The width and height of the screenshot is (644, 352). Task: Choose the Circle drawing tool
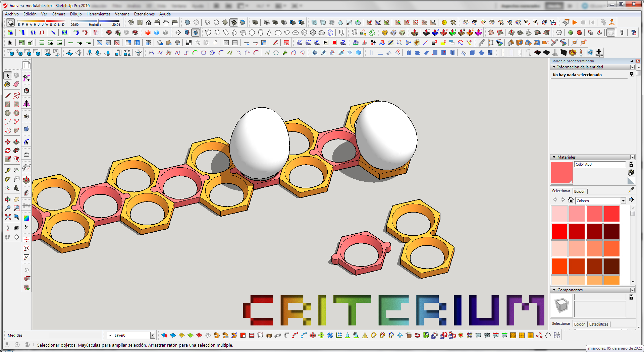8,113
